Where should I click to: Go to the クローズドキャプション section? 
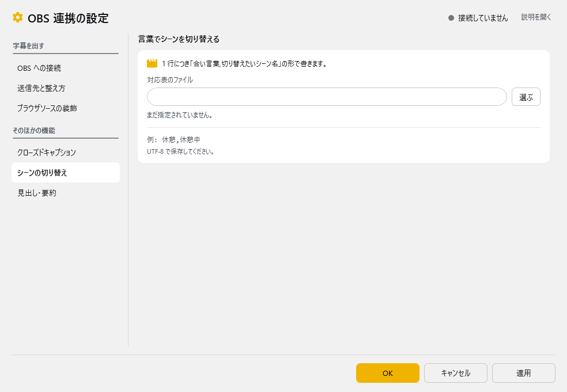(x=66, y=153)
